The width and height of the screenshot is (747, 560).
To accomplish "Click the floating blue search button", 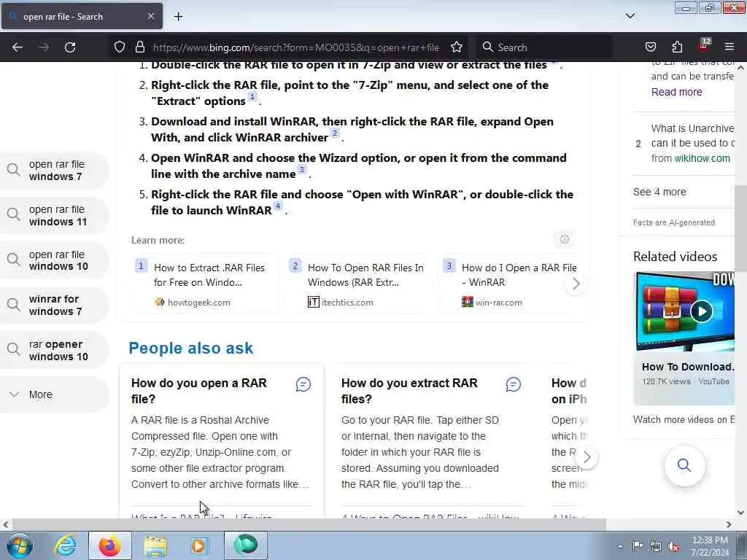I will tap(684, 464).
